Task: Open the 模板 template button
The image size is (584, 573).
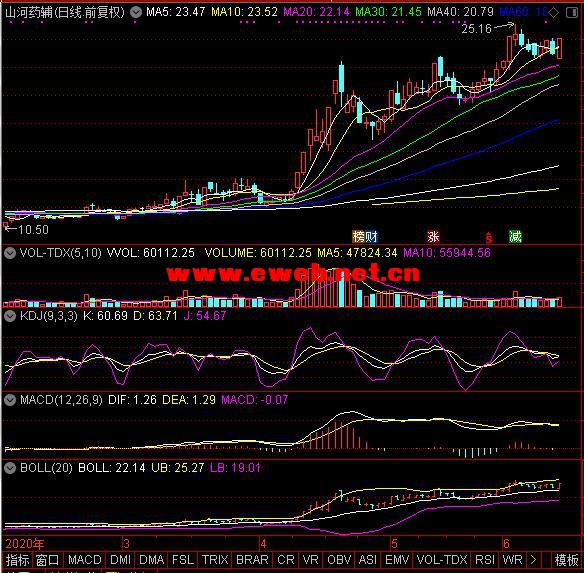Action: [x=566, y=560]
